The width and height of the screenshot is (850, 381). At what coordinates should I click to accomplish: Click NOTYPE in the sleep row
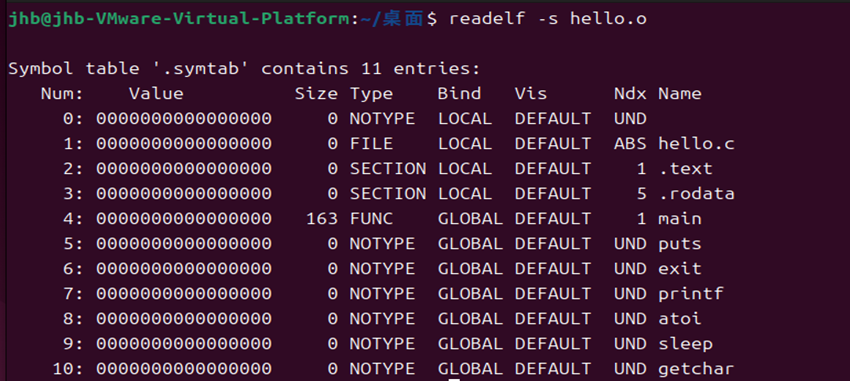(382, 343)
